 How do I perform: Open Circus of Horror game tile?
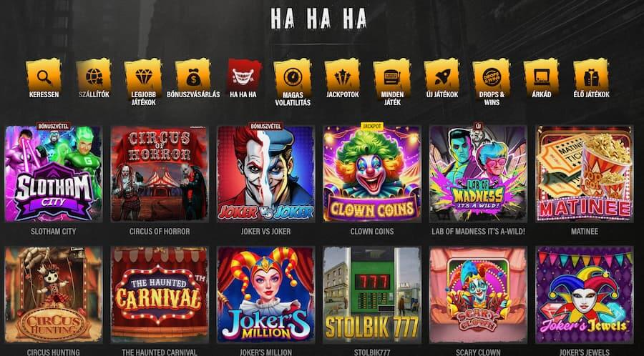click(x=160, y=174)
